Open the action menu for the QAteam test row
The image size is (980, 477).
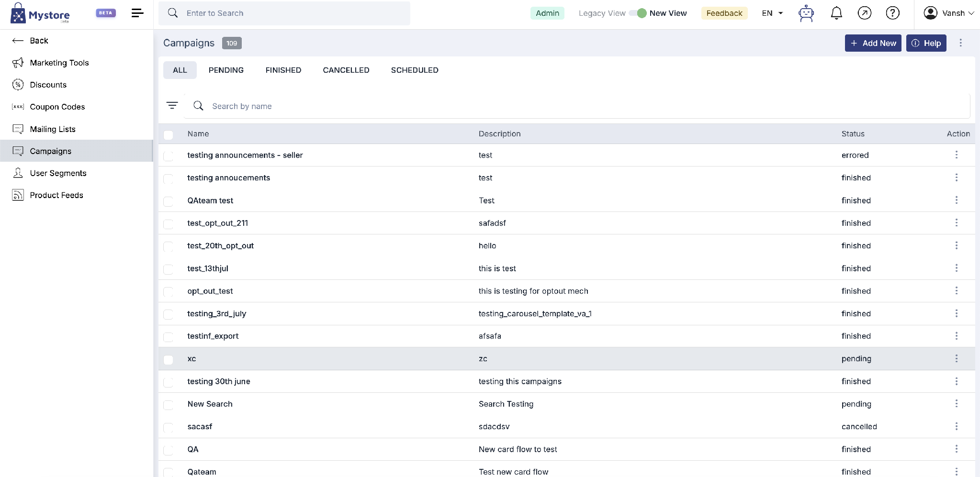pos(957,200)
